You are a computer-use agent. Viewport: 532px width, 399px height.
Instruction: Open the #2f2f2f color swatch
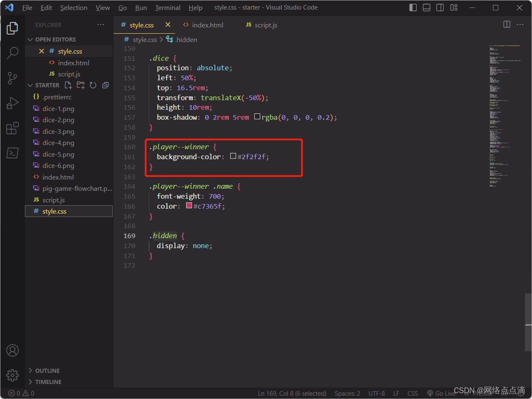coord(233,156)
